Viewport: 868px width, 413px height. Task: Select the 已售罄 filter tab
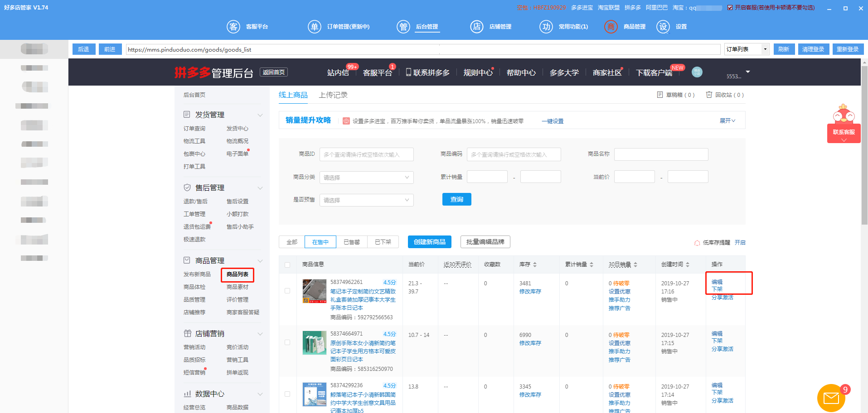point(352,242)
